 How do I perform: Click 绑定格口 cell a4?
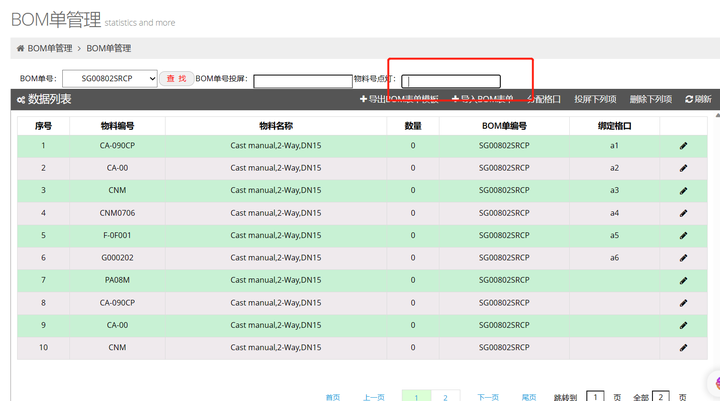614,213
